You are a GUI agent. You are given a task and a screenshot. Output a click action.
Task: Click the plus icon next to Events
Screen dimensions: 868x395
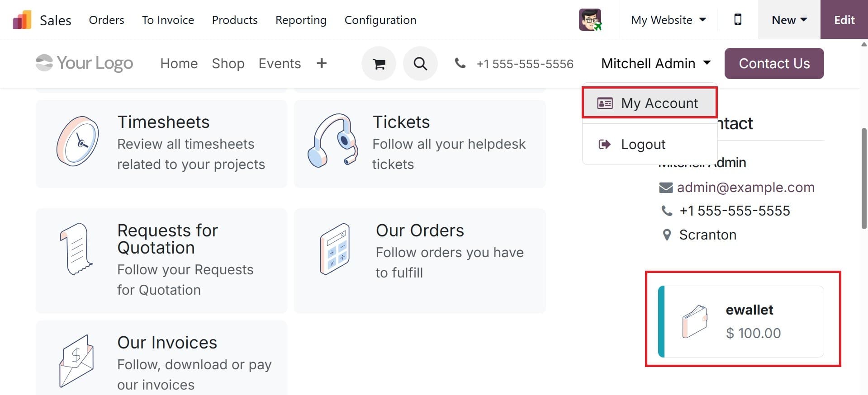[321, 64]
